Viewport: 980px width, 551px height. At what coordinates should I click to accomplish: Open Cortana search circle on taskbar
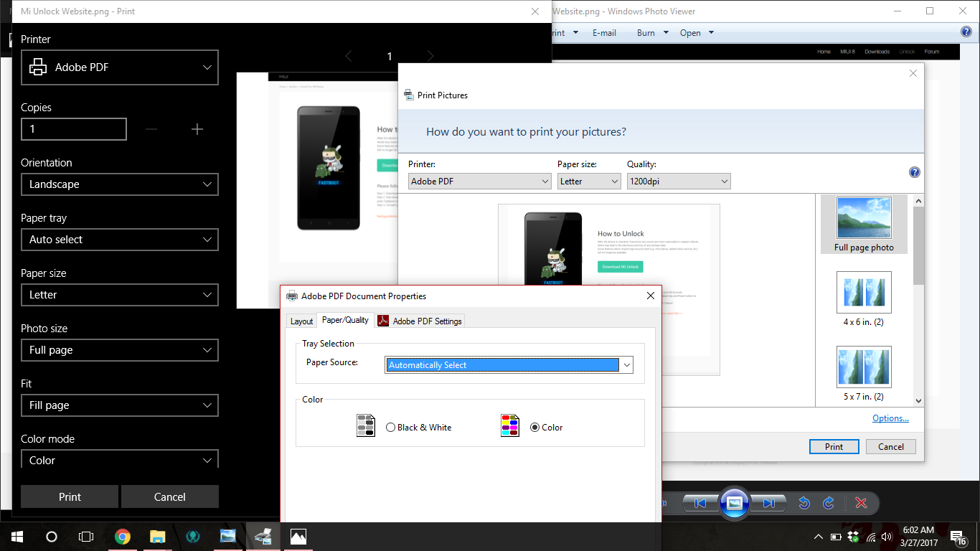pyautogui.click(x=51, y=536)
